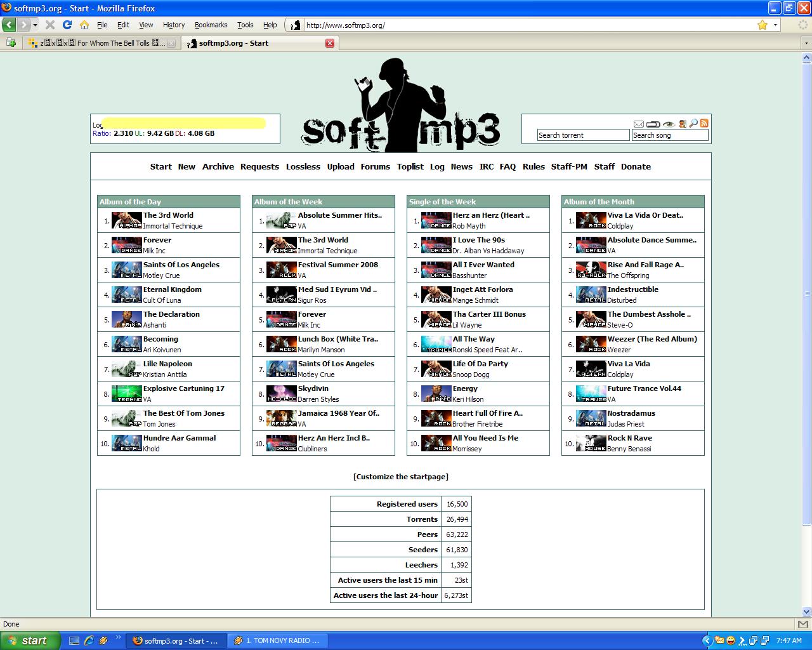This screenshot has width=812, height=650.
Task: Click the Skydivin album thumbnail
Action: click(282, 394)
